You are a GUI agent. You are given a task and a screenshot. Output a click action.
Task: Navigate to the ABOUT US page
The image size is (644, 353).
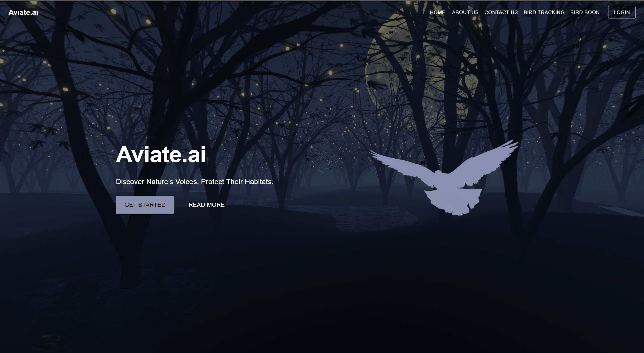click(465, 12)
